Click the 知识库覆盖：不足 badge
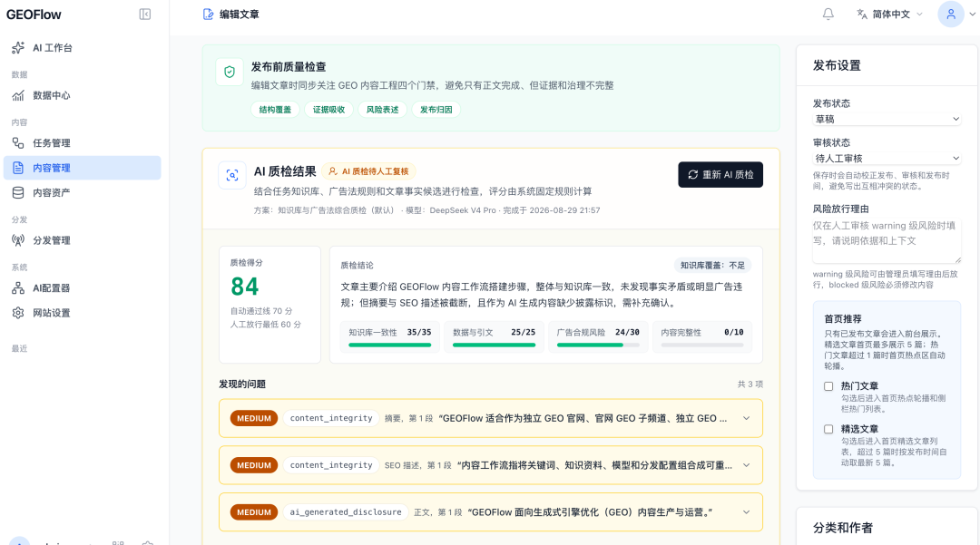This screenshot has height=545, width=980. click(x=712, y=266)
